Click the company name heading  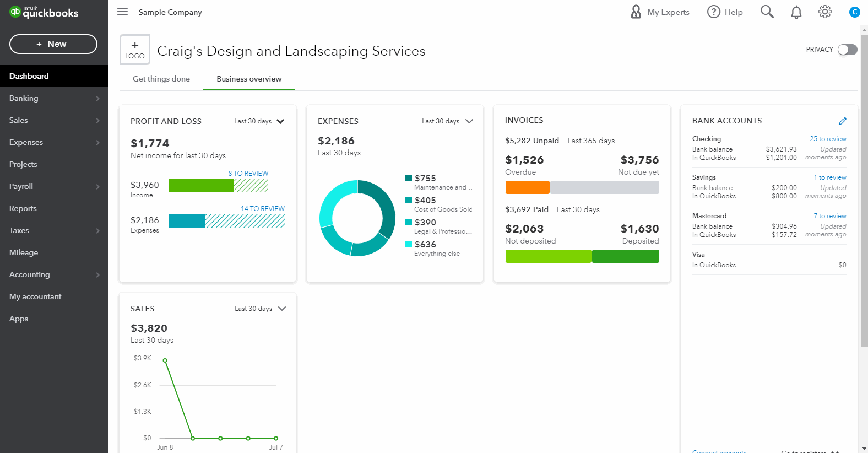[x=291, y=51]
